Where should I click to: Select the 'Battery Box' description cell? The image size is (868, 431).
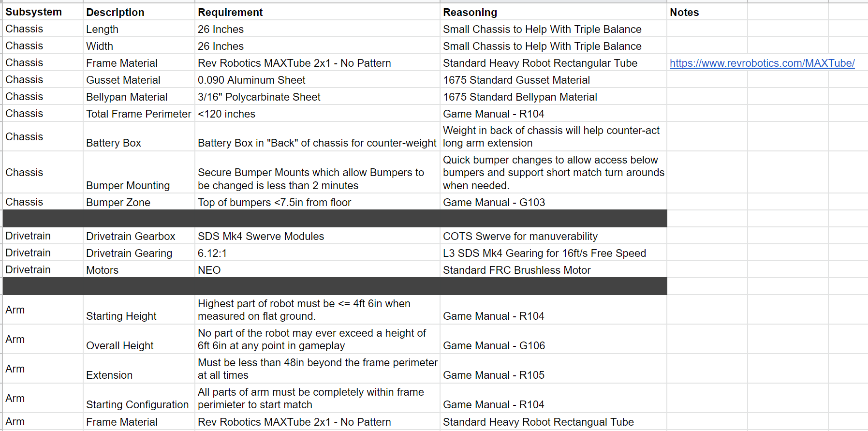point(139,136)
